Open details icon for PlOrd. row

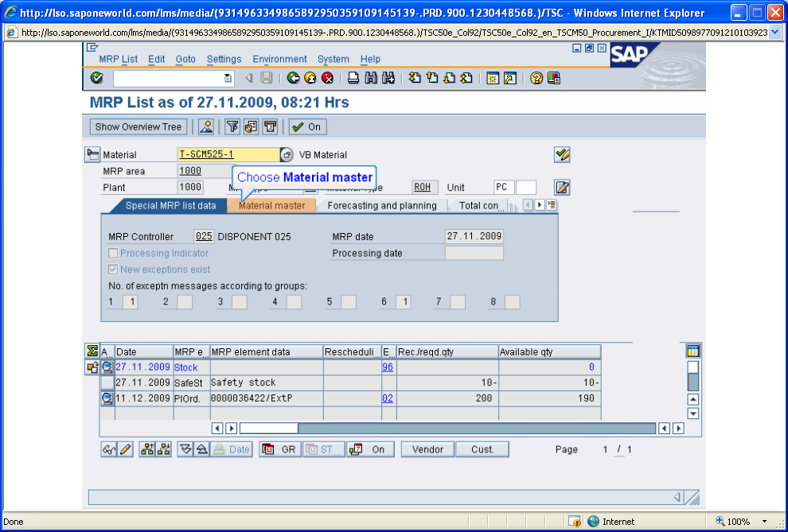pos(107,398)
